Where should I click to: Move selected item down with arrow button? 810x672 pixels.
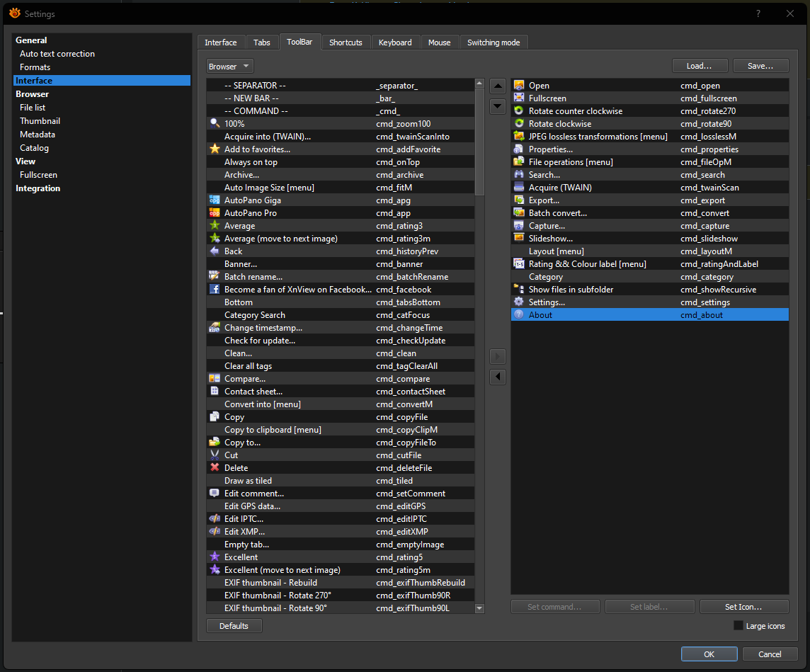pos(498,106)
